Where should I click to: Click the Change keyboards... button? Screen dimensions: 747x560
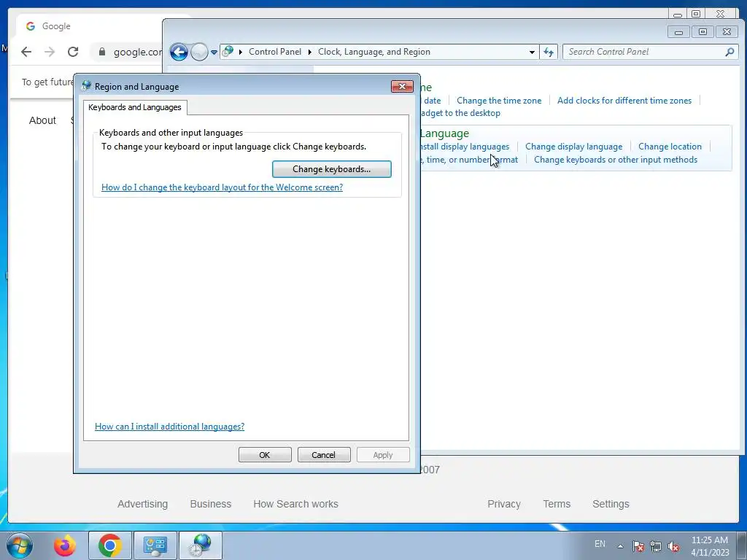[x=332, y=169]
